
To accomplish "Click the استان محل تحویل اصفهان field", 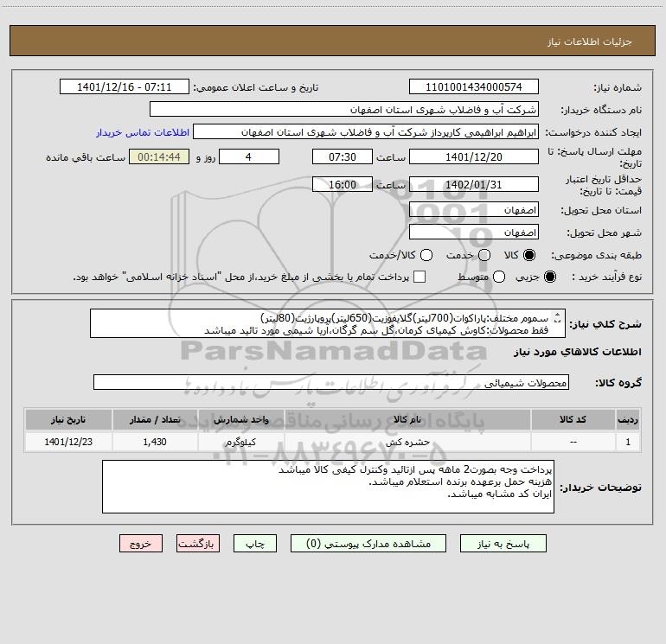I will coord(474,209).
